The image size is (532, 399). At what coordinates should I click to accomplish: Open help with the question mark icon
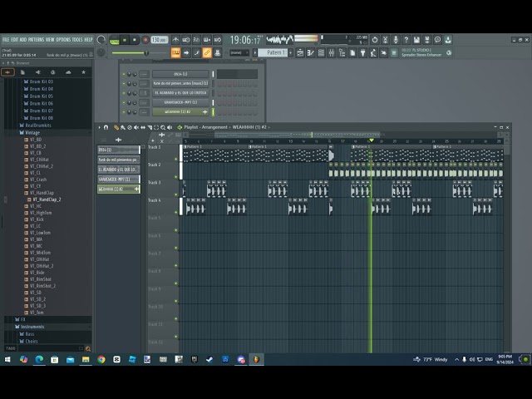(406, 40)
